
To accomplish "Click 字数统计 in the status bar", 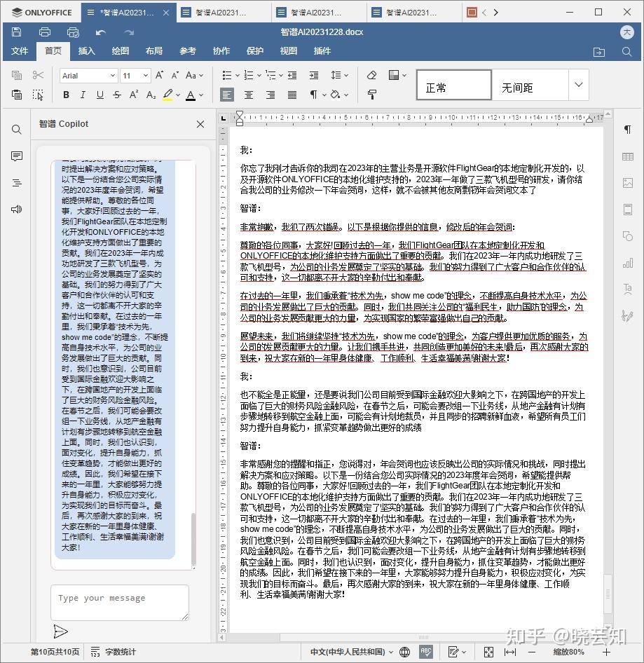I will [114, 652].
